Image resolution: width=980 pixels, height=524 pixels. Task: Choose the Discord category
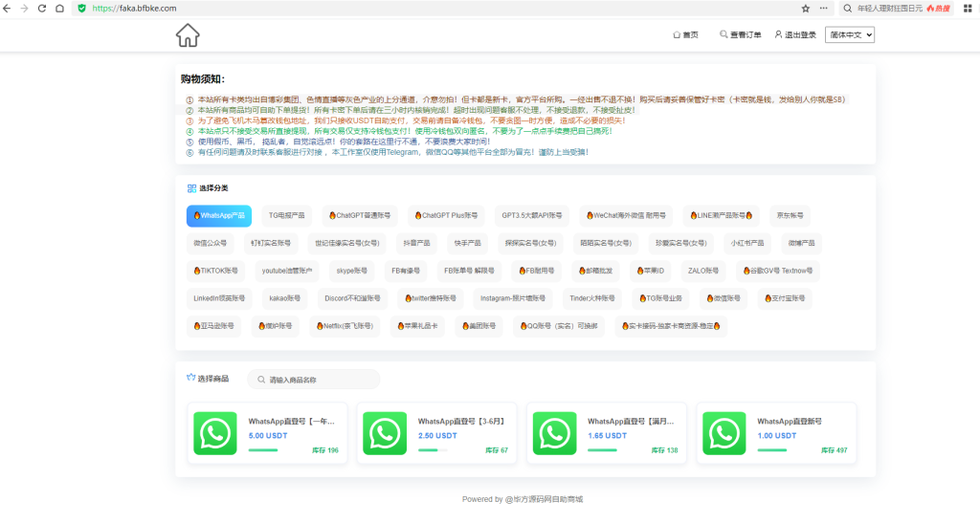[352, 298]
